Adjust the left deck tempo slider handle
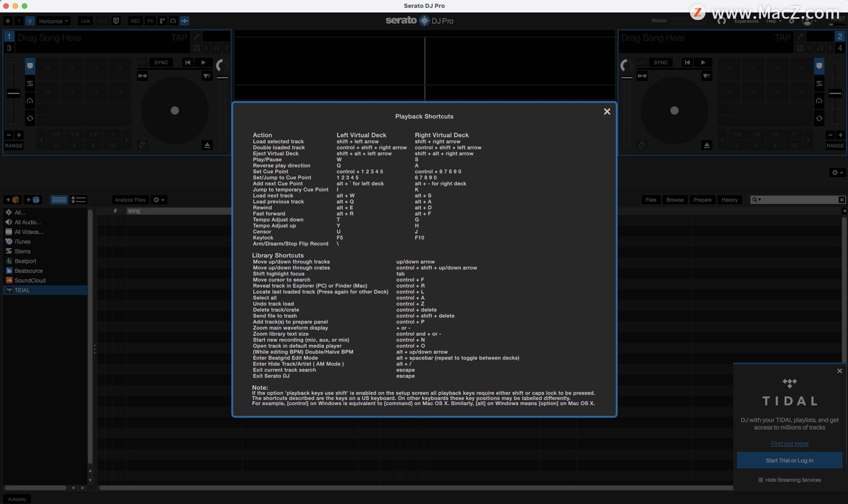 point(14,93)
